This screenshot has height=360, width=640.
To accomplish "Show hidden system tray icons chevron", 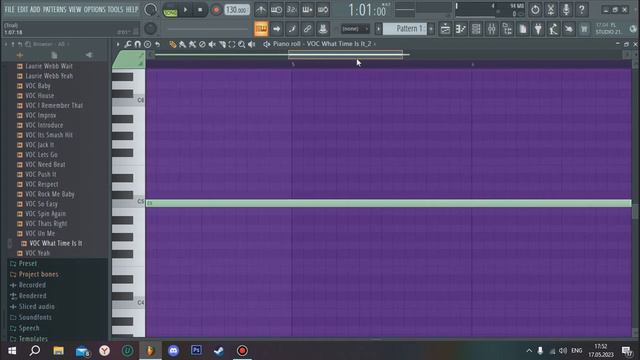I will pos(529,351).
